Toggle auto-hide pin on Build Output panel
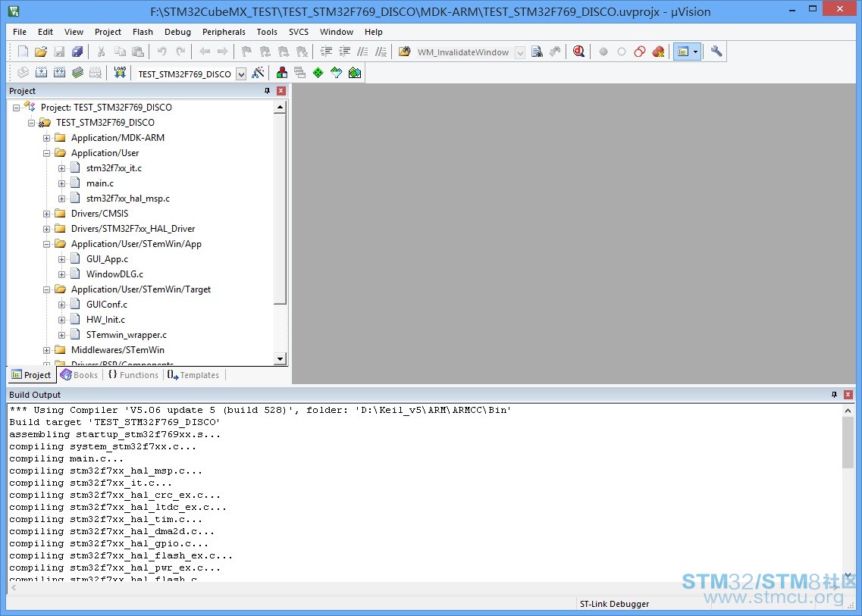 coord(834,395)
